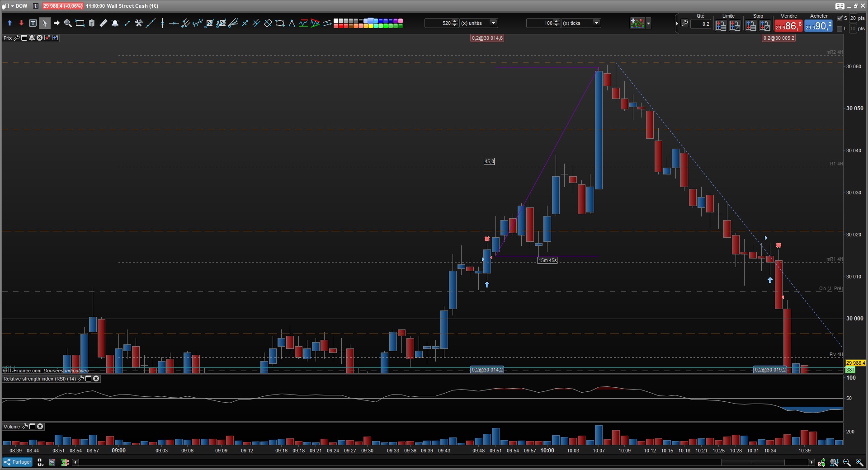Click the add indicator icon
This screenshot has width=868, height=470.
(637, 23)
